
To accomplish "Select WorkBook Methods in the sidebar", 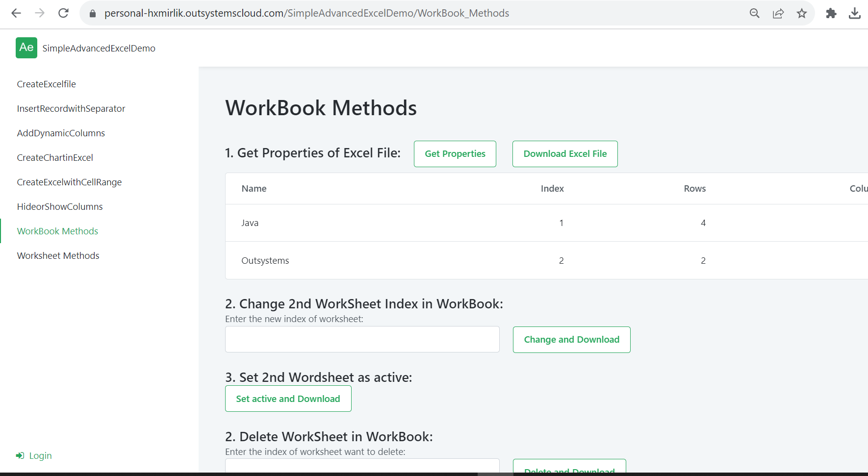I will coord(57,231).
